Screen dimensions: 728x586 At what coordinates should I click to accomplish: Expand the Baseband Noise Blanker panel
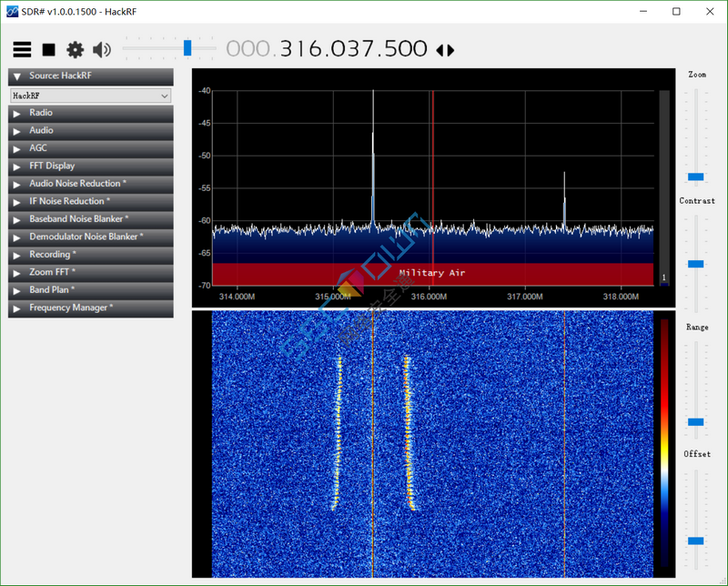click(91, 219)
